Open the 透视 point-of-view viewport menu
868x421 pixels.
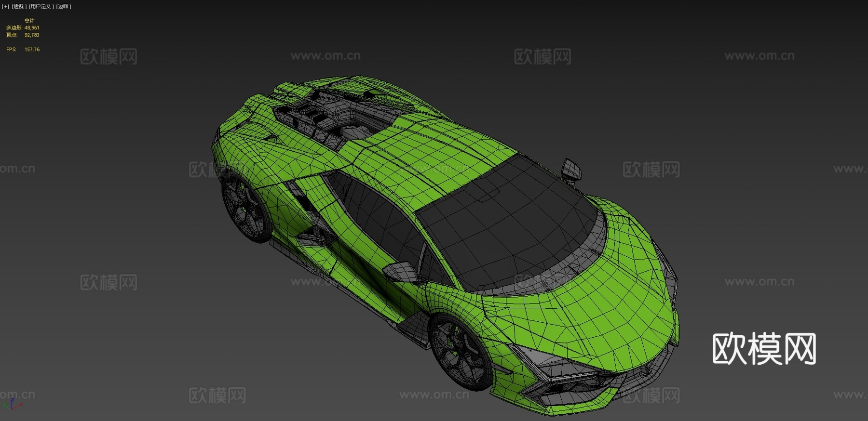[x=19, y=6]
